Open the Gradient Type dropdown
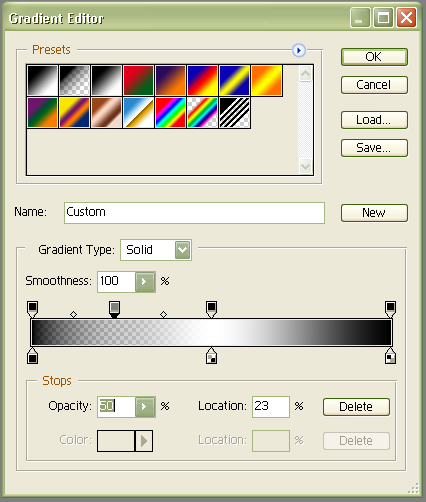426x502 pixels. coord(183,250)
